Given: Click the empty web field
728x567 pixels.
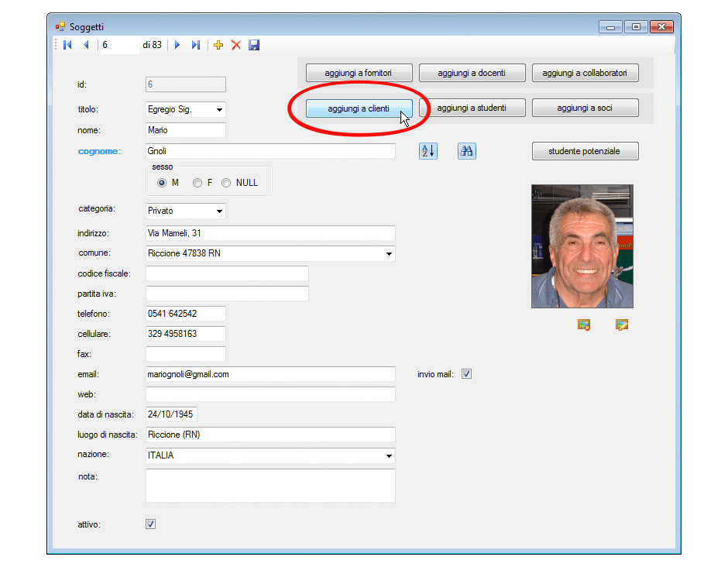Looking at the screenshot, I should [270, 394].
